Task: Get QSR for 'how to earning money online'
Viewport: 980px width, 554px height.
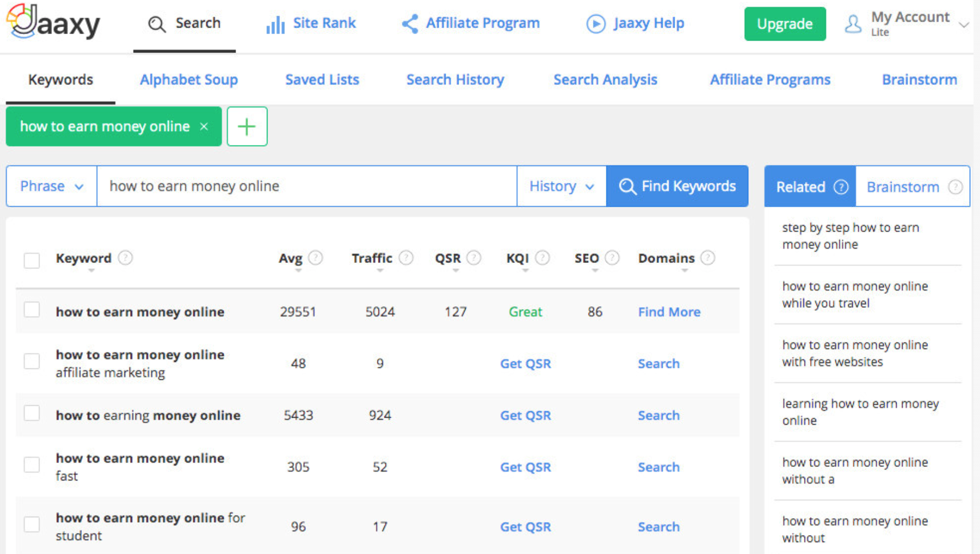Action: tap(525, 415)
